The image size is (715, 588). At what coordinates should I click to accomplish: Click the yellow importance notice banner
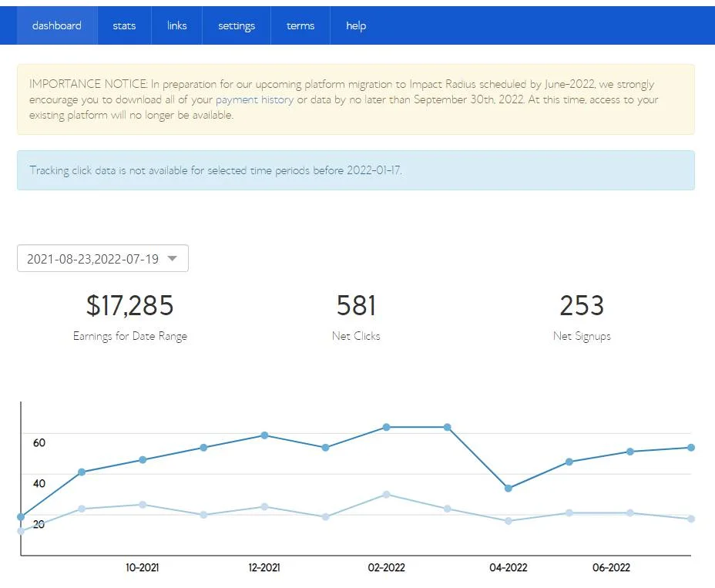[355, 99]
